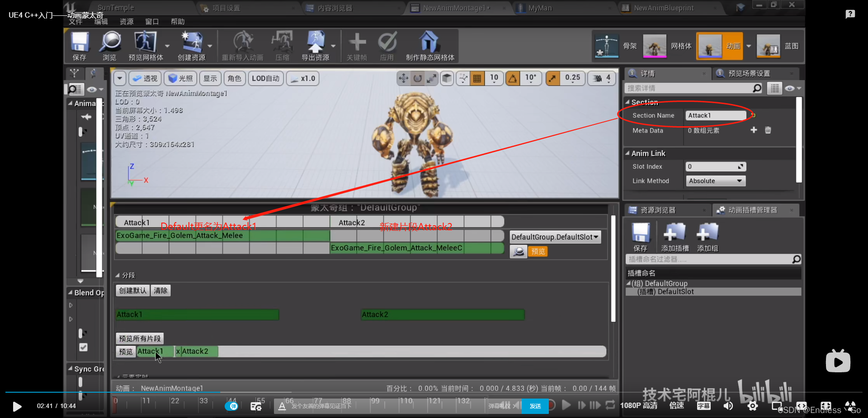
Task: Toggle rotation snapping in viewport toolbar
Action: (x=513, y=78)
